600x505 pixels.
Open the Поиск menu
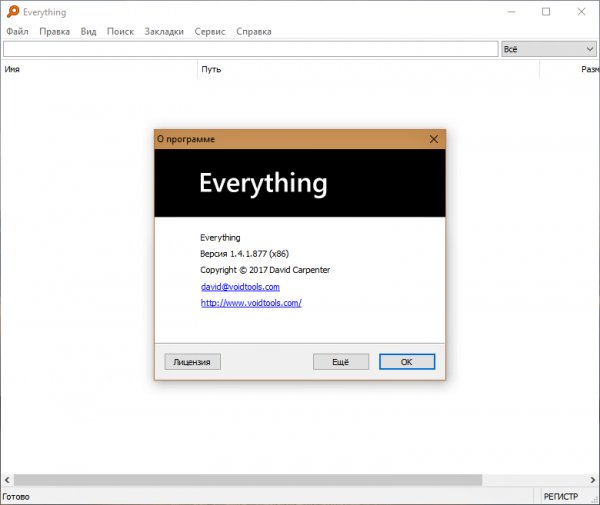tap(120, 31)
